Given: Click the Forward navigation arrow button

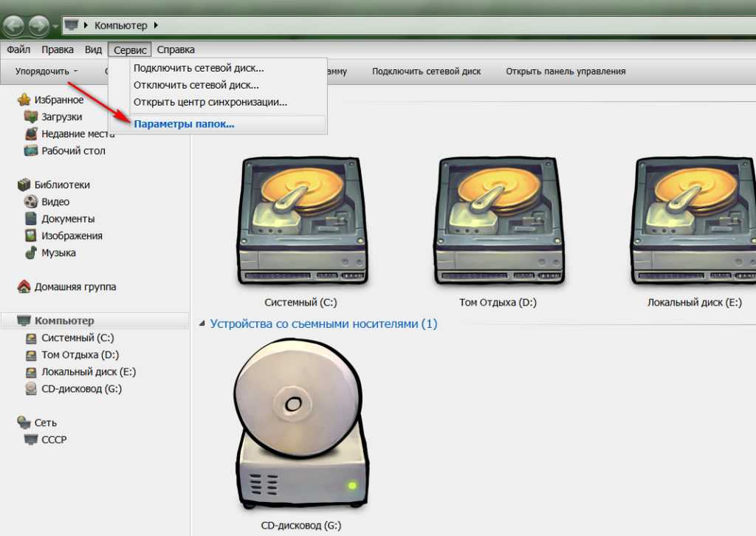Looking at the screenshot, I should 38,27.
